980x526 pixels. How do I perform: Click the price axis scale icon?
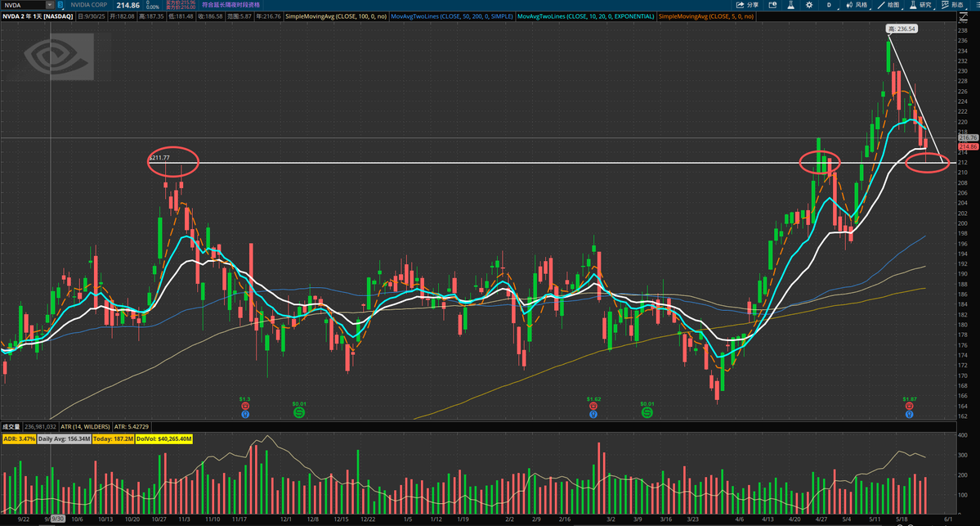[x=963, y=17]
